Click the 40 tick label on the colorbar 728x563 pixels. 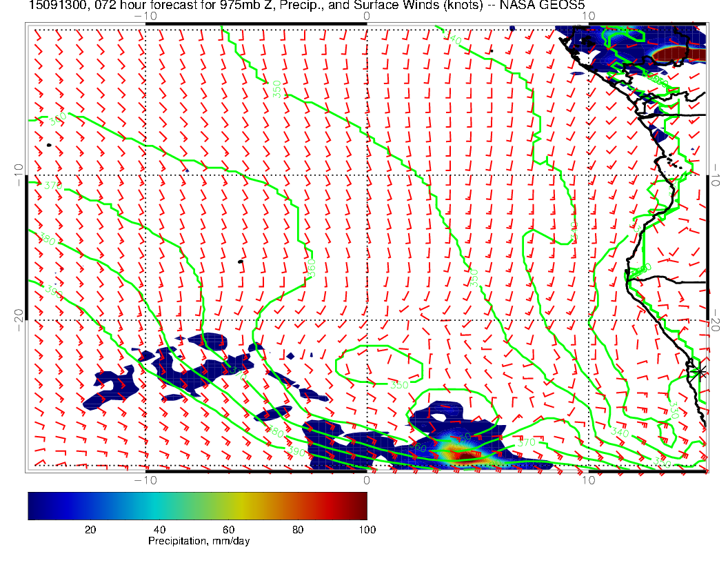click(x=159, y=529)
